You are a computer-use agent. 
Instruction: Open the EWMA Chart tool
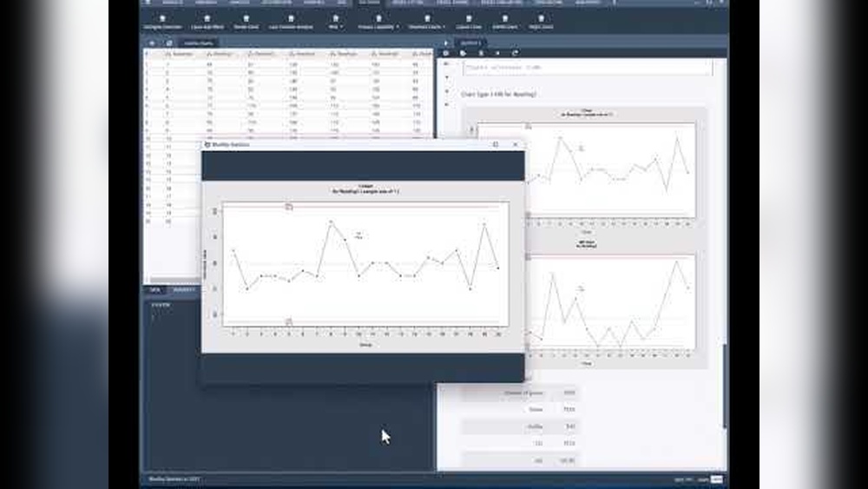(x=505, y=23)
